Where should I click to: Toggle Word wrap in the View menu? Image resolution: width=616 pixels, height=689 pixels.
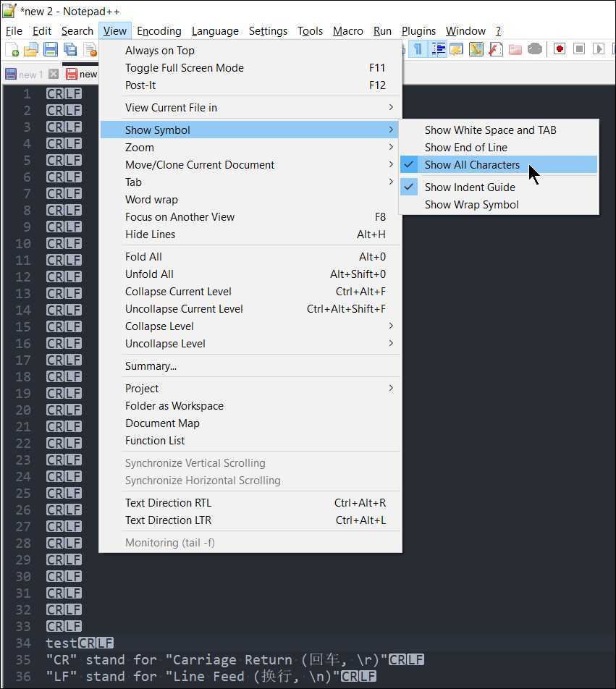250,200
